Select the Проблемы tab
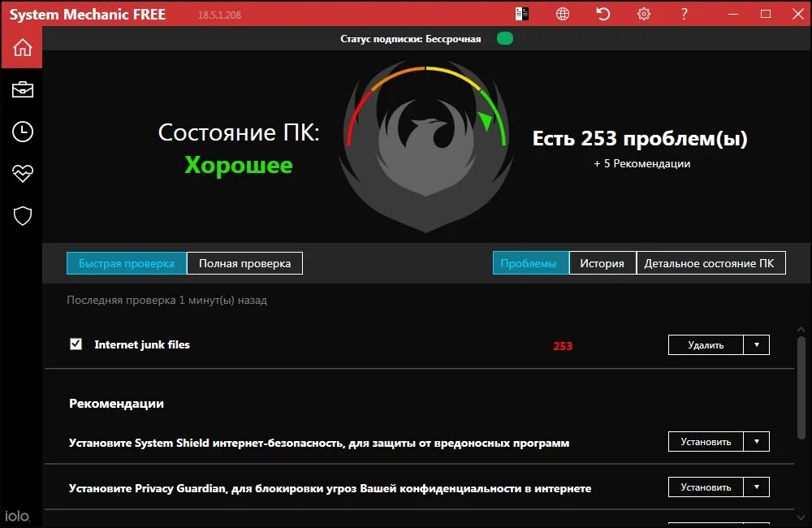Viewport: 812px width, 528px height. pos(531,263)
